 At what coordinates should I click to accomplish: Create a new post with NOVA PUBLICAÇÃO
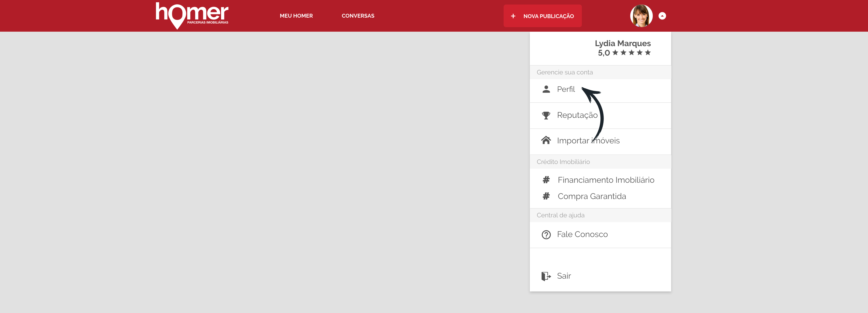542,16
